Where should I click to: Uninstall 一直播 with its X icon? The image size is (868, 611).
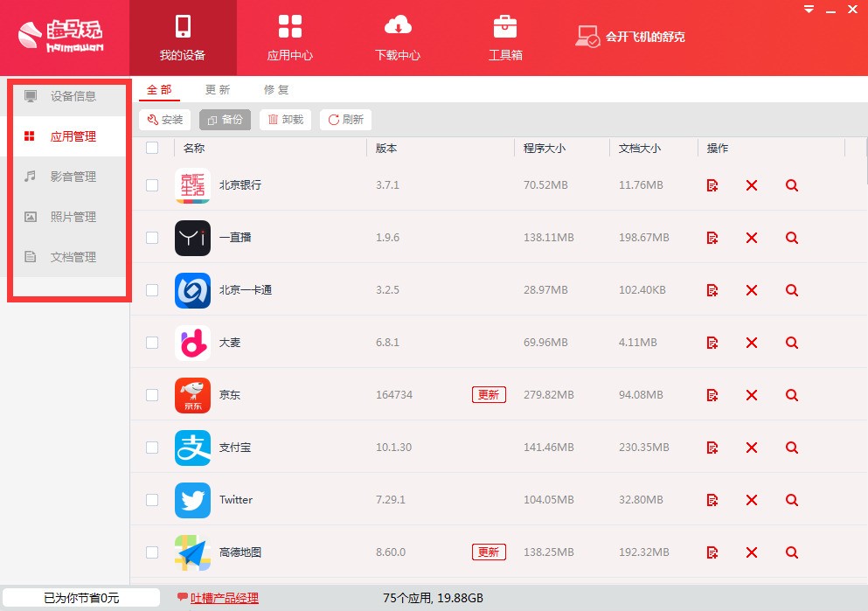point(752,238)
